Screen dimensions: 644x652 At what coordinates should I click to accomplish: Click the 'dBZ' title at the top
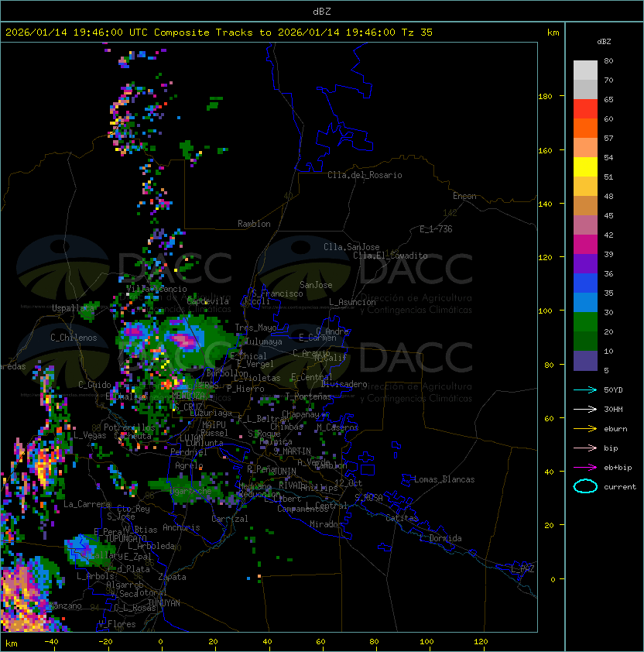[322, 11]
